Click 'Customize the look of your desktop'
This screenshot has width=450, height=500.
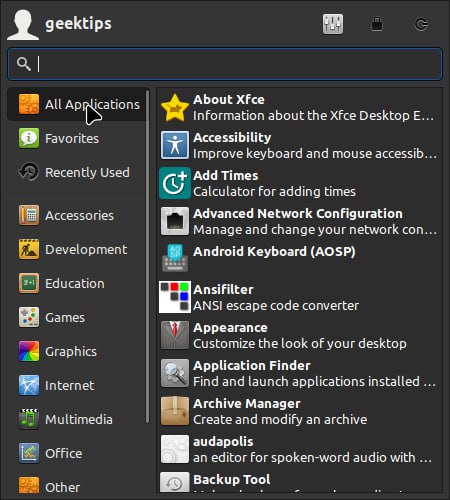(x=300, y=344)
